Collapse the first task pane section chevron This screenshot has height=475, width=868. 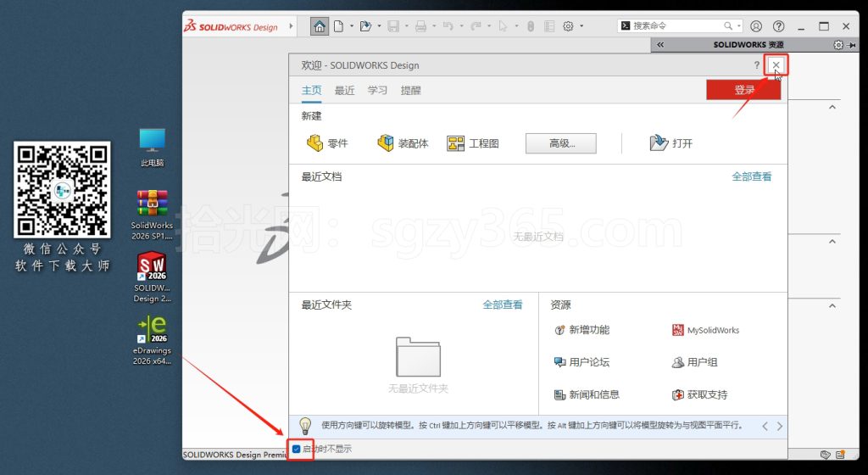pos(832,107)
